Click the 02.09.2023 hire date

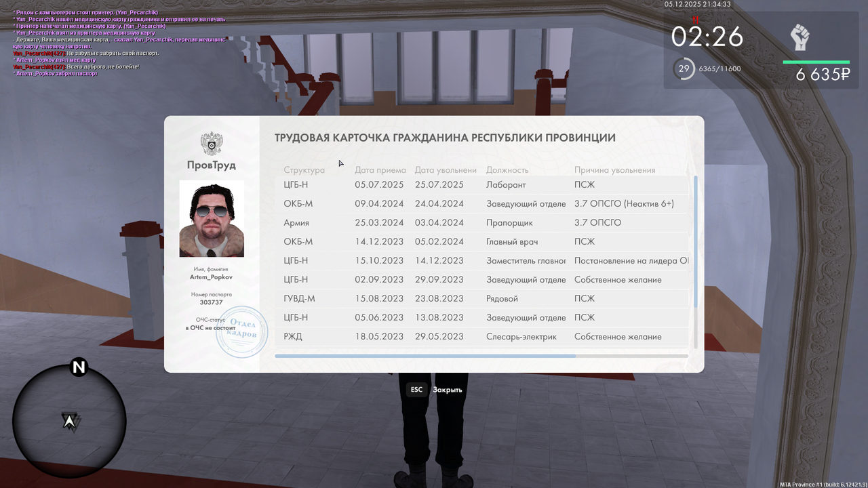379,279
